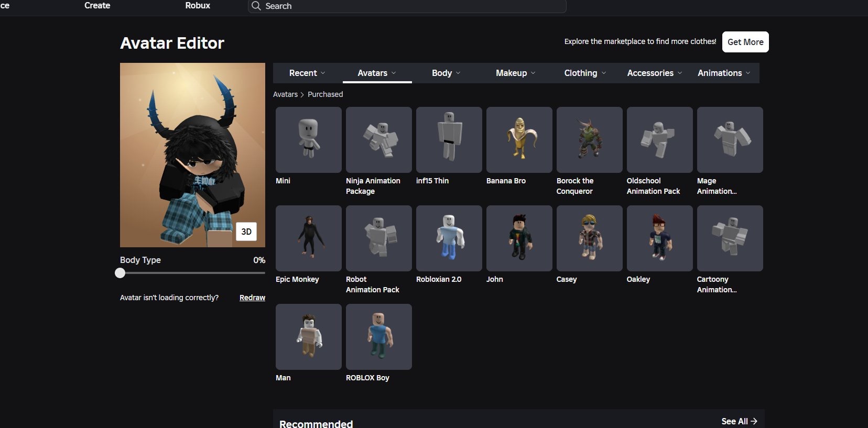868x428 pixels.
Task: Go to the Robux page
Action: (198, 5)
